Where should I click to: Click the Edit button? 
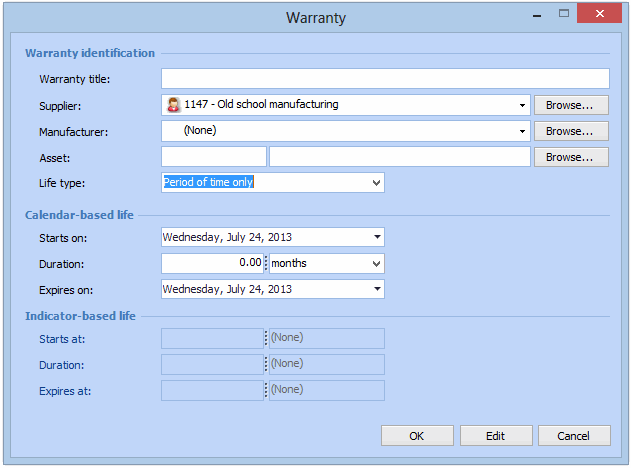(x=495, y=436)
